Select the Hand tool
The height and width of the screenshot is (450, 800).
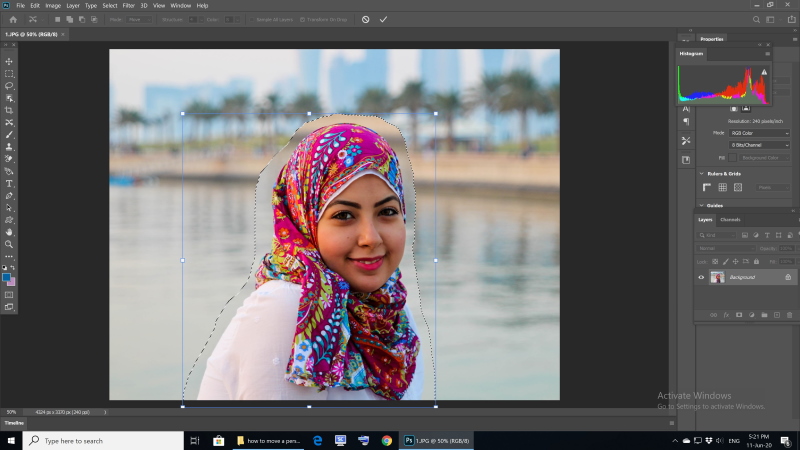[x=9, y=232]
